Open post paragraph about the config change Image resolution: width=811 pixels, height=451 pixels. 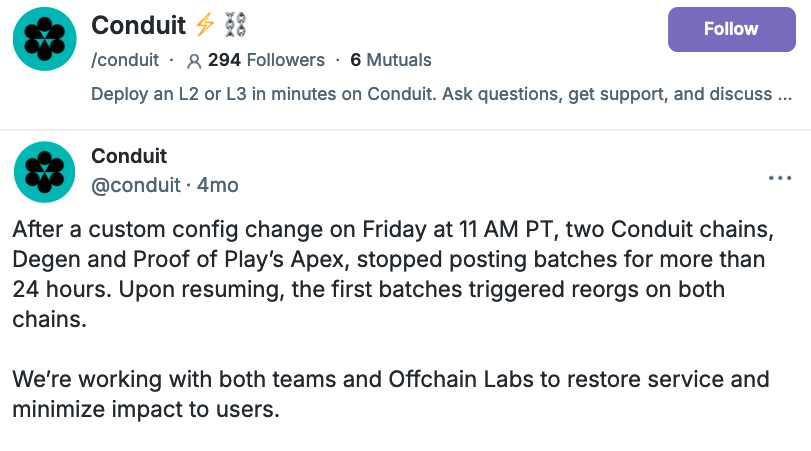[x=390, y=274]
